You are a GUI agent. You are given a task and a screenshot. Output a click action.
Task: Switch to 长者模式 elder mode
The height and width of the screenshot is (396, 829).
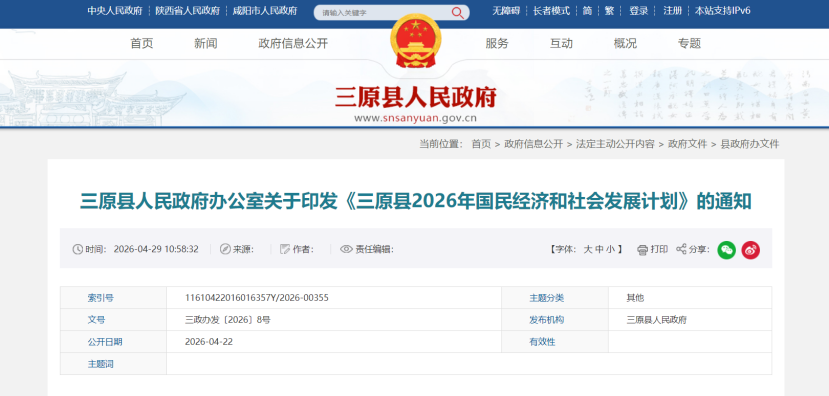click(x=551, y=11)
